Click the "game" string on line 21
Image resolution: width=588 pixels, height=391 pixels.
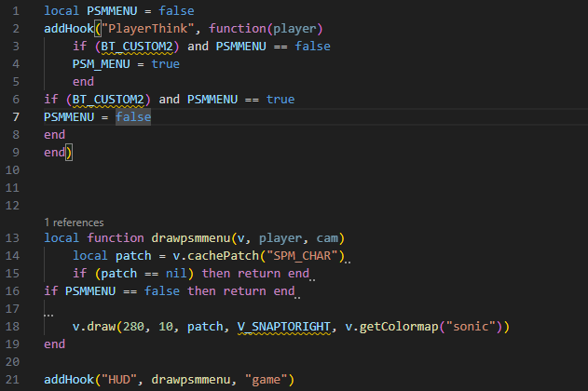[266, 380]
